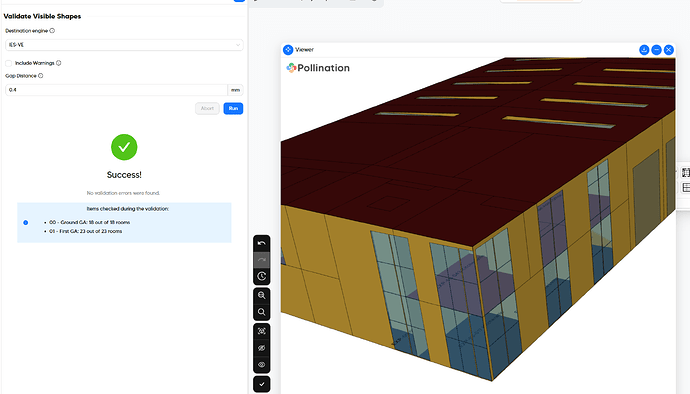Click info icon beside Gap Distance

point(40,76)
